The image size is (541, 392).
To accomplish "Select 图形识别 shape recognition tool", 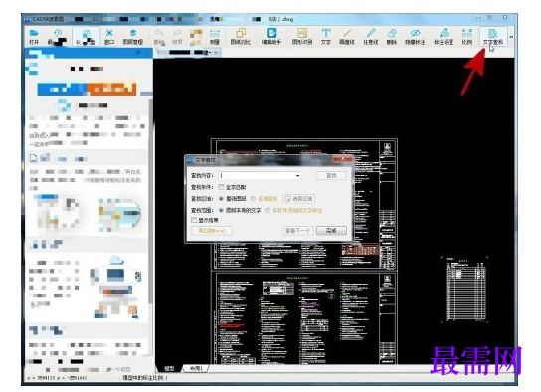I will coord(302,37).
